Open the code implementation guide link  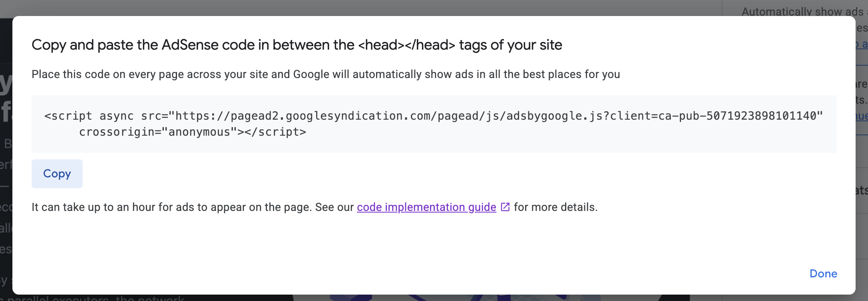click(426, 207)
